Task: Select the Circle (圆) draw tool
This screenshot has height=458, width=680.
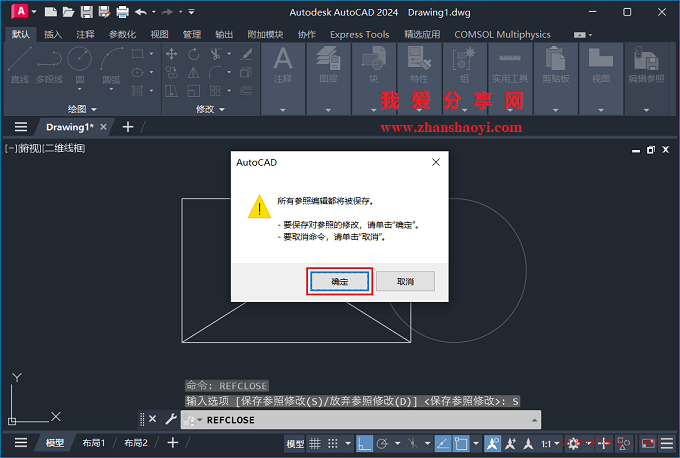Action: pyautogui.click(x=79, y=64)
